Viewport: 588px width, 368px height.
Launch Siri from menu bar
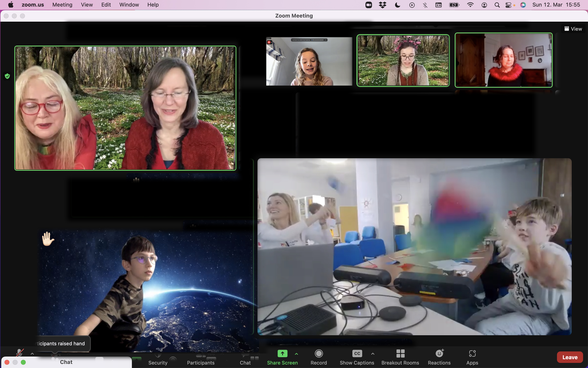click(x=523, y=5)
